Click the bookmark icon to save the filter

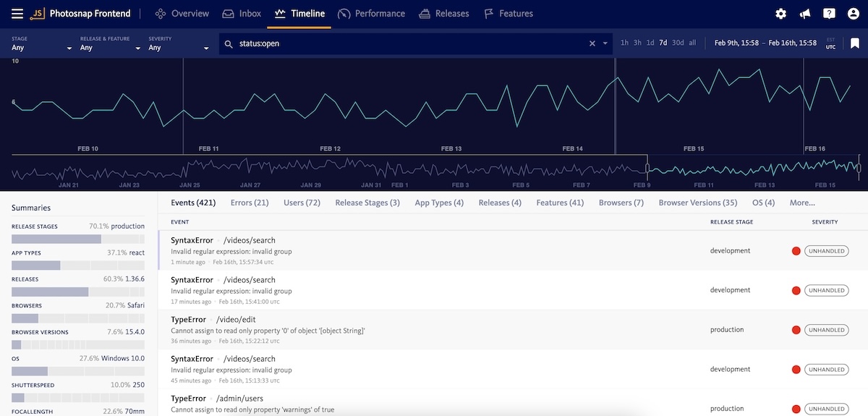click(854, 43)
